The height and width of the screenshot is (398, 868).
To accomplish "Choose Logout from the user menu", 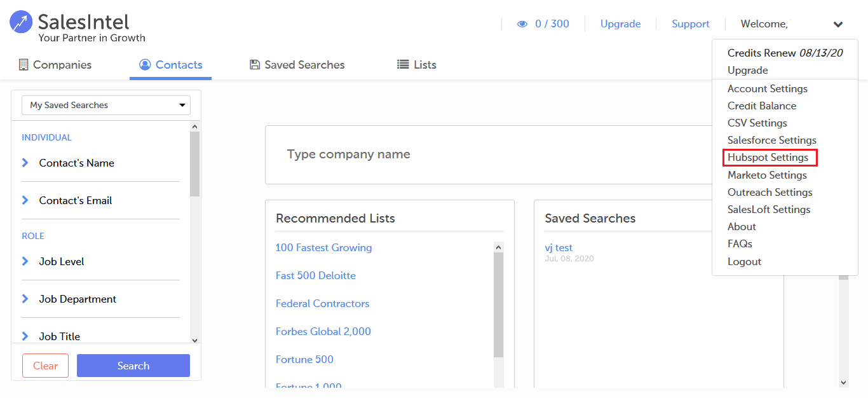I will 744,262.
